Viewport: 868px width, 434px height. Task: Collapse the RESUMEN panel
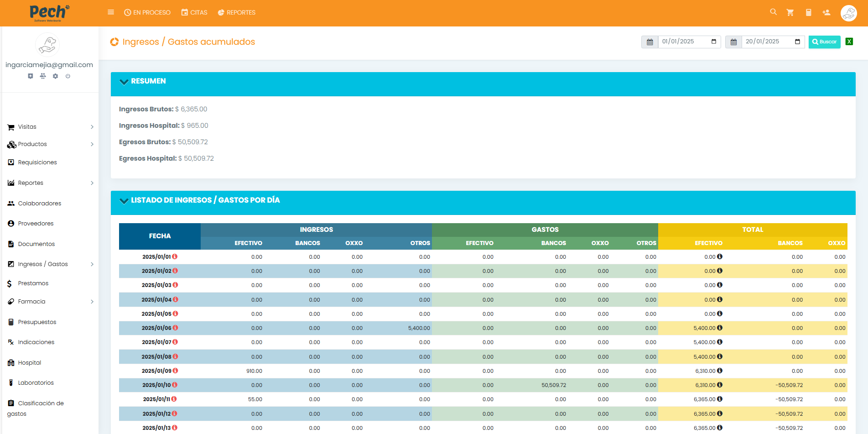tap(124, 82)
